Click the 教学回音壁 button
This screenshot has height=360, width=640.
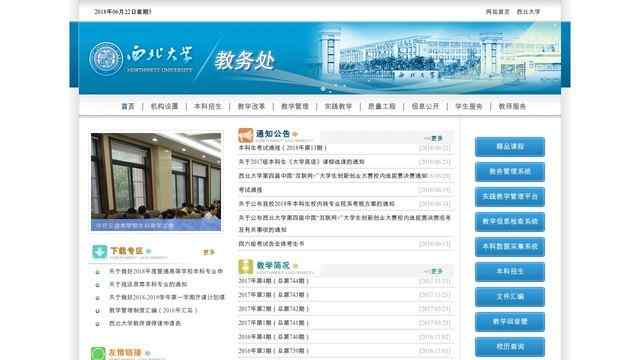point(510,322)
